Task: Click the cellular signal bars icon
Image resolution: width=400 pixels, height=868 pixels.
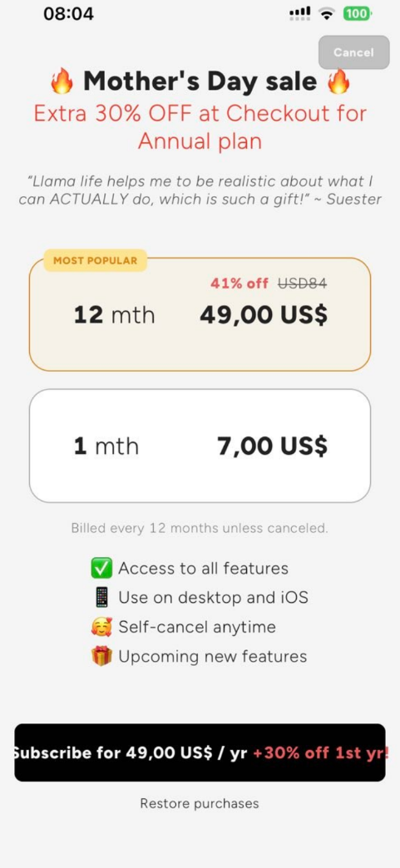Action: pyautogui.click(x=300, y=14)
